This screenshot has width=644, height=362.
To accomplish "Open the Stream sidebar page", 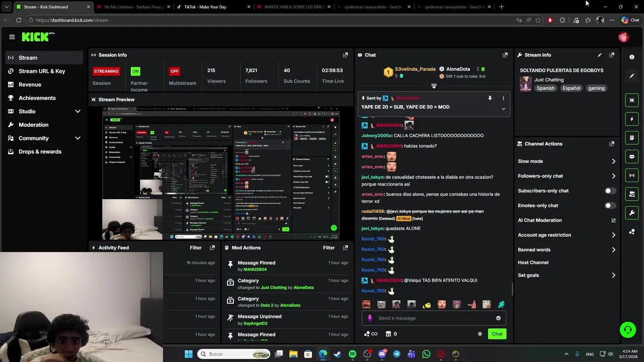I will coord(44,58).
